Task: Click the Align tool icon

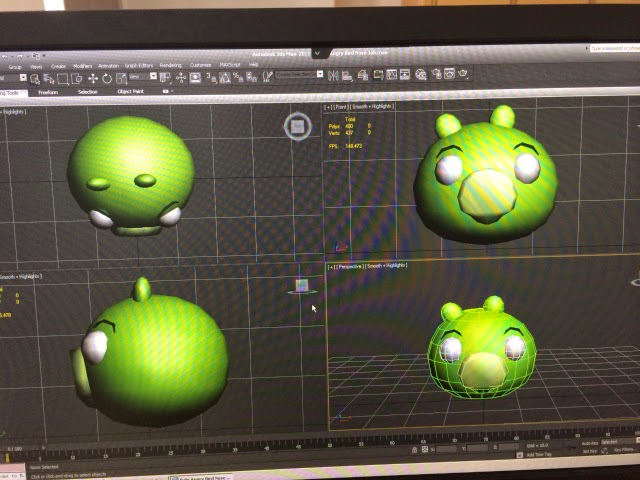Action: (x=347, y=76)
